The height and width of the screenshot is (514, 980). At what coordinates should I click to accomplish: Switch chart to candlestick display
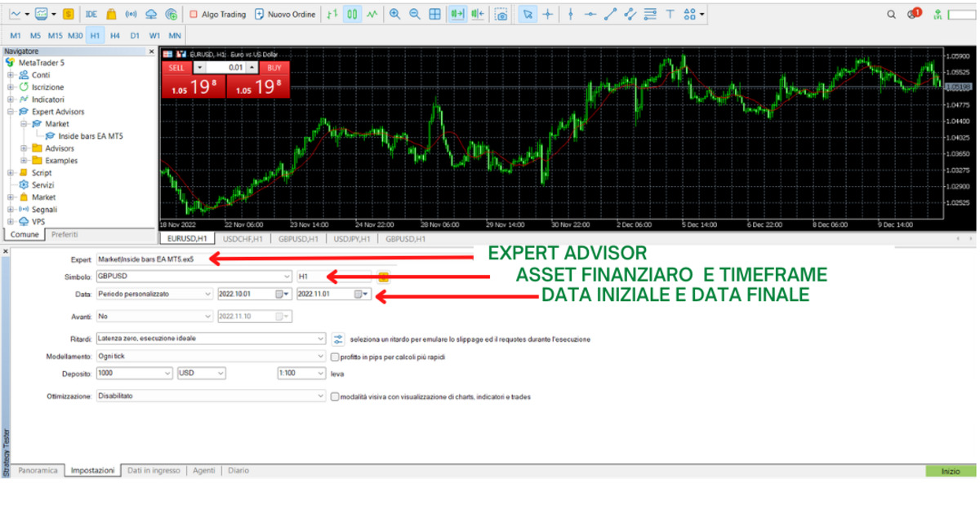[353, 14]
